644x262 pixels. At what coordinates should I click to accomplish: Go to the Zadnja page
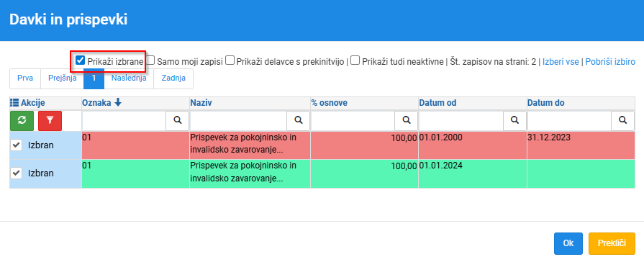[173, 78]
